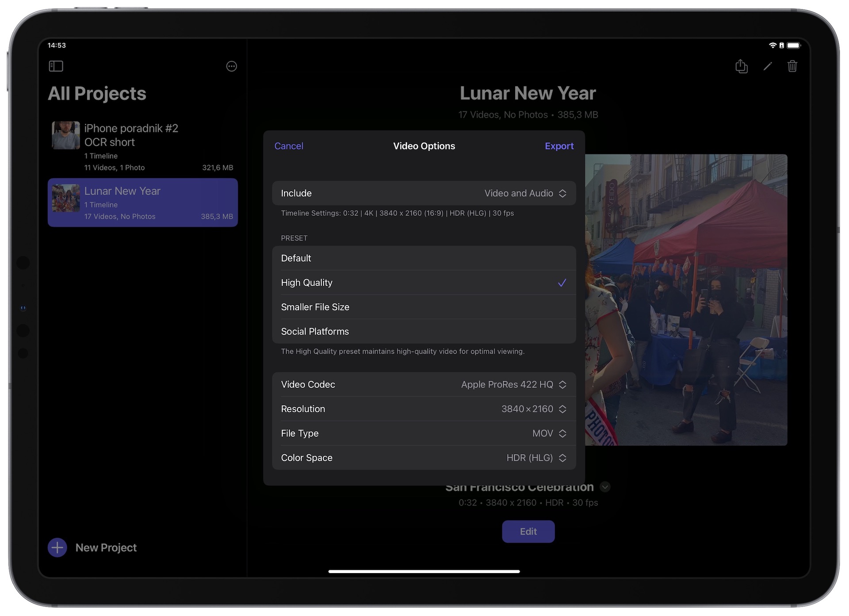Open the Color Space HDR dropdown
The image size is (849, 616).
click(424, 458)
